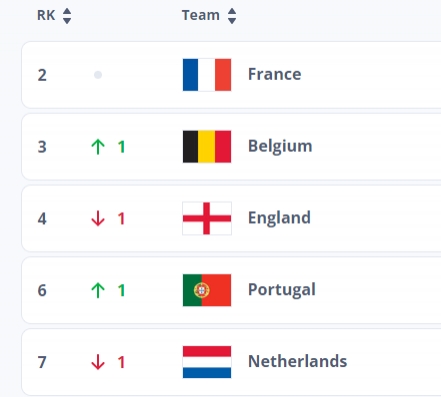The image size is (441, 397).
Task: Open the France team link
Action: point(275,74)
